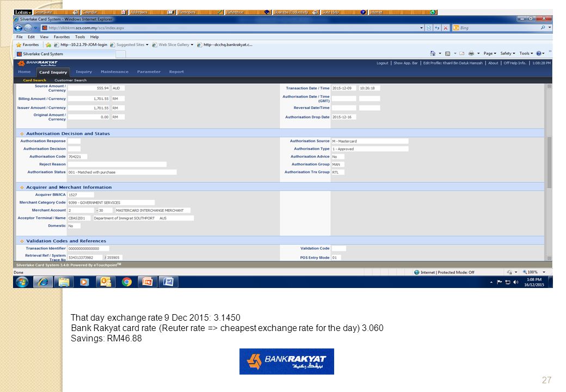566x392 pixels.
Task: Switch to the Report tab
Action: click(x=176, y=72)
